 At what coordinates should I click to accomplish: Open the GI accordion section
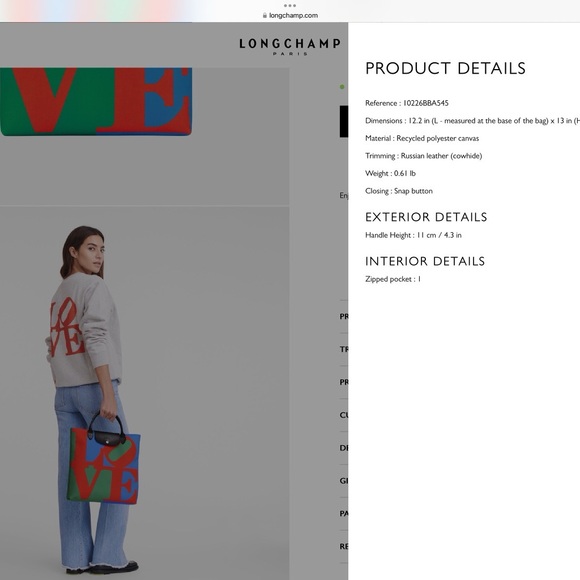click(344, 481)
